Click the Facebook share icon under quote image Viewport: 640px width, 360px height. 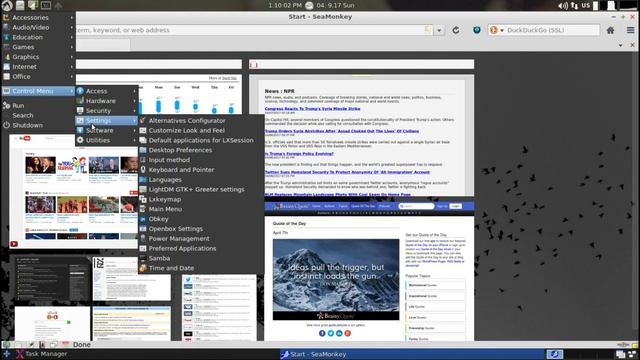point(322,333)
